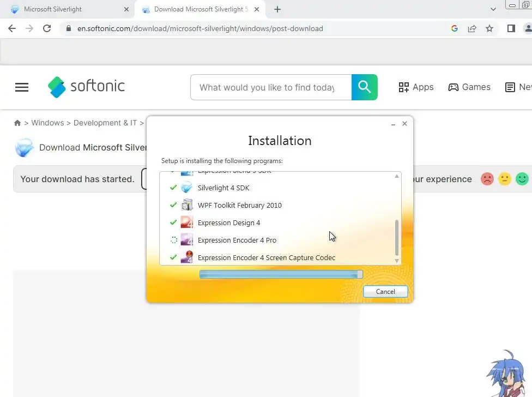Click Expression Encoder 4 Screen Capture Codec icon

(186, 257)
